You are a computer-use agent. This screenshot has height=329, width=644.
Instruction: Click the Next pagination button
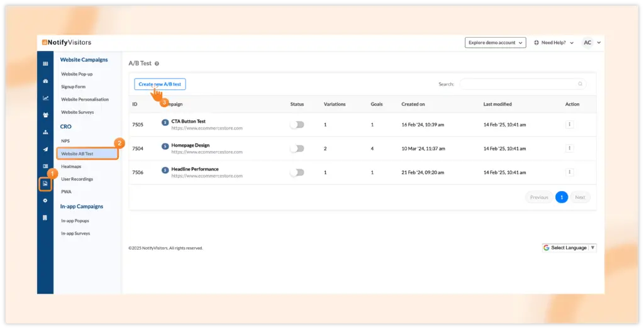pyautogui.click(x=580, y=198)
